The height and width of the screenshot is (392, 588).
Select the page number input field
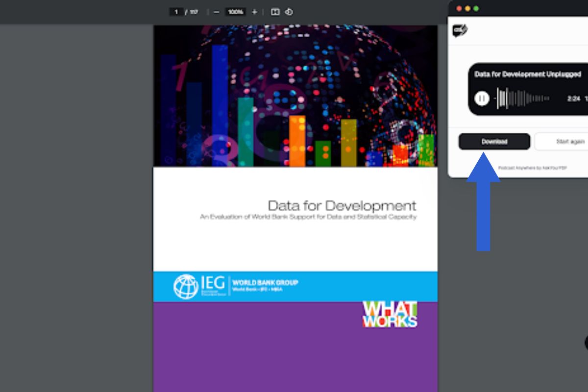pos(176,12)
